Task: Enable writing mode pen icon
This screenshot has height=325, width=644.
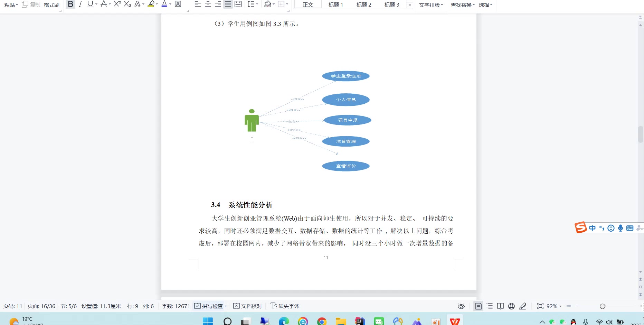Action: coord(523,306)
